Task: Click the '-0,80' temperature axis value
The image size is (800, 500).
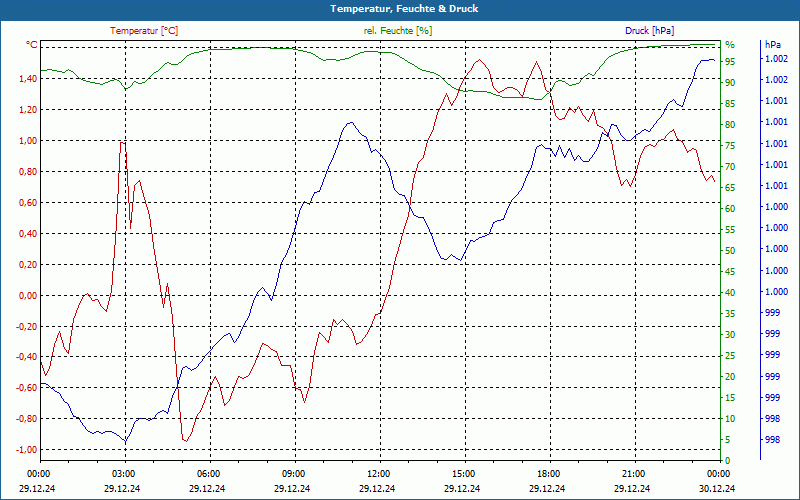Action: (x=27, y=419)
